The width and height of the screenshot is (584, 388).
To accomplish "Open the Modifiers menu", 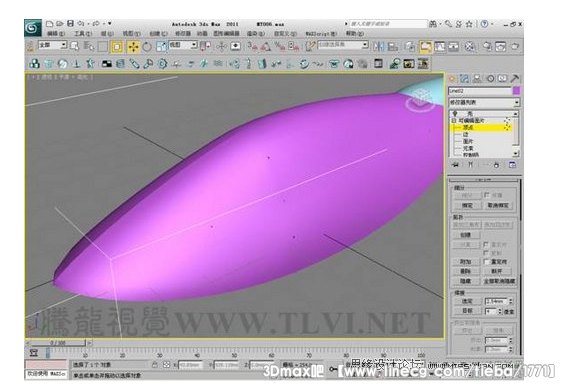I will (x=182, y=34).
